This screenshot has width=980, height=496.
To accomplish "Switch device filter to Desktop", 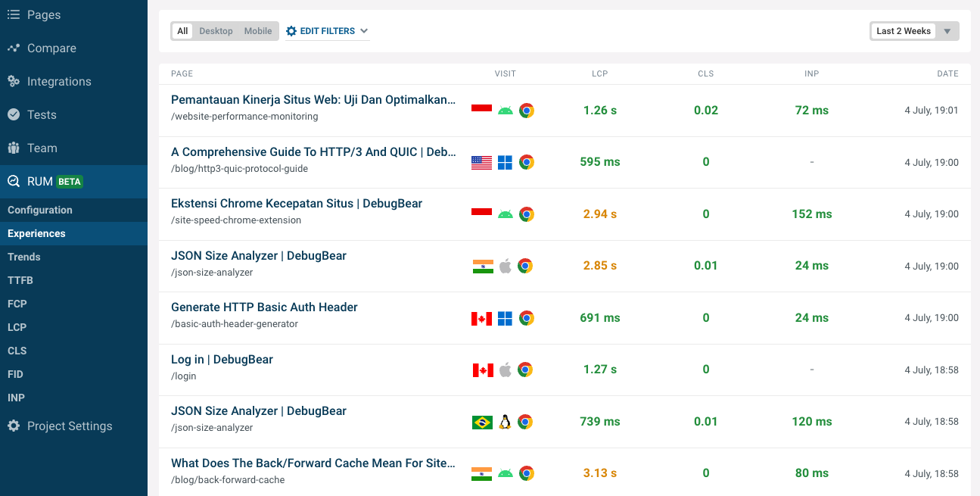I will coord(216,31).
